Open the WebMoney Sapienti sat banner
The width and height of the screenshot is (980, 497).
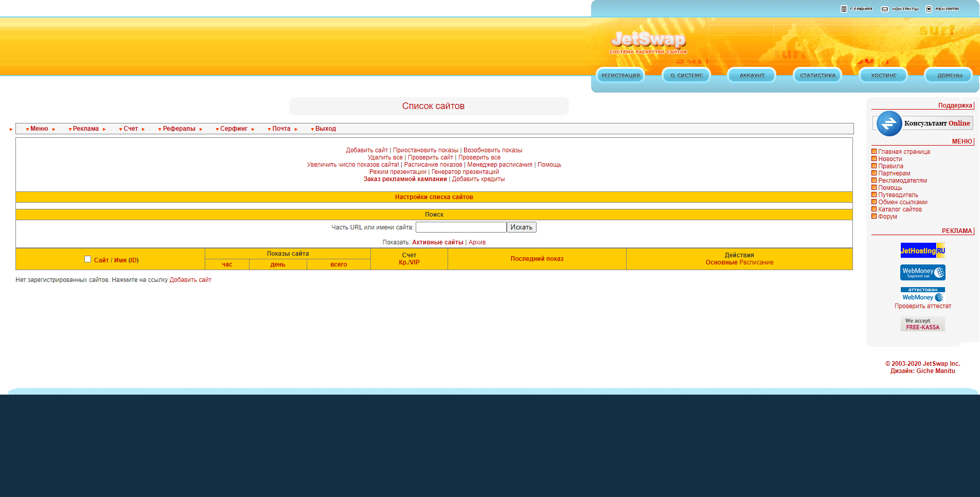coord(923,272)
